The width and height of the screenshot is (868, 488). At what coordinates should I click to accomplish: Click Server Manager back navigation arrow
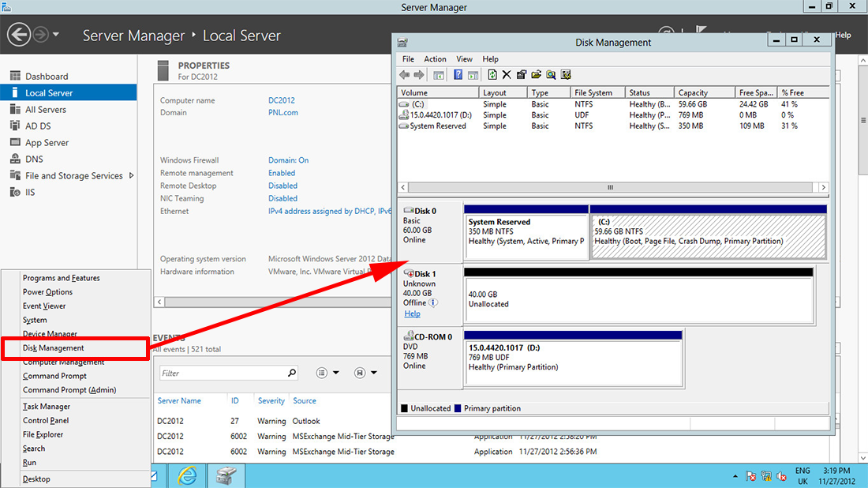click(19, 34)
